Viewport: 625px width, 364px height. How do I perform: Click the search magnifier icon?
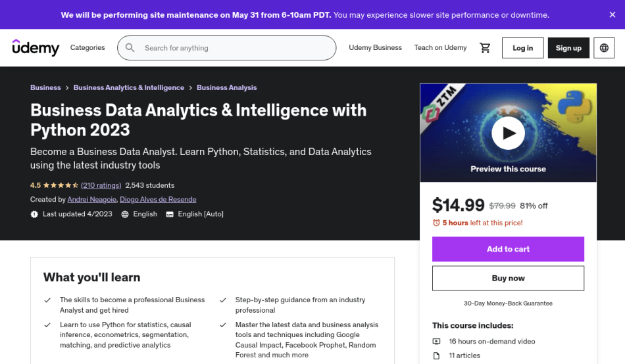(130, 48)
